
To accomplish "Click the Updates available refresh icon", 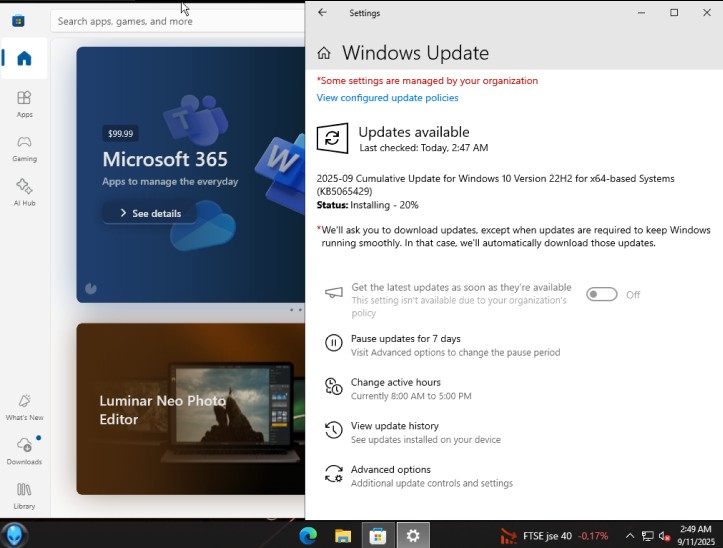I will tap(332, 138).
